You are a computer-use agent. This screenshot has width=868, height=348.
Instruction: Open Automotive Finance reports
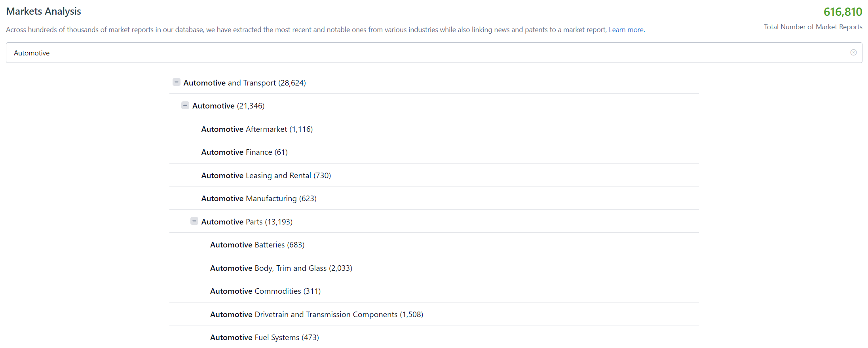[244, 152]
